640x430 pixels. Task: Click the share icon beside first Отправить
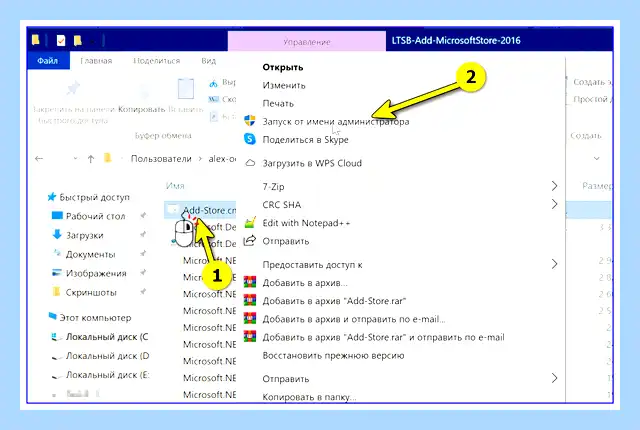click(x=249, y=241)
